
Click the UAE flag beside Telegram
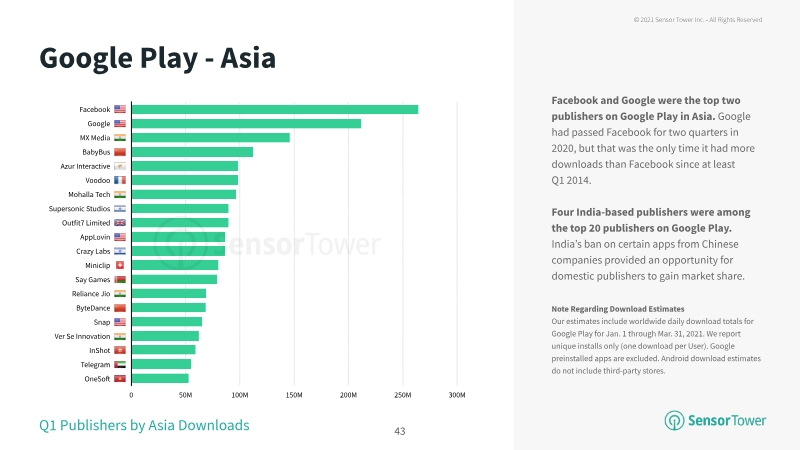[x=120, y=364]
